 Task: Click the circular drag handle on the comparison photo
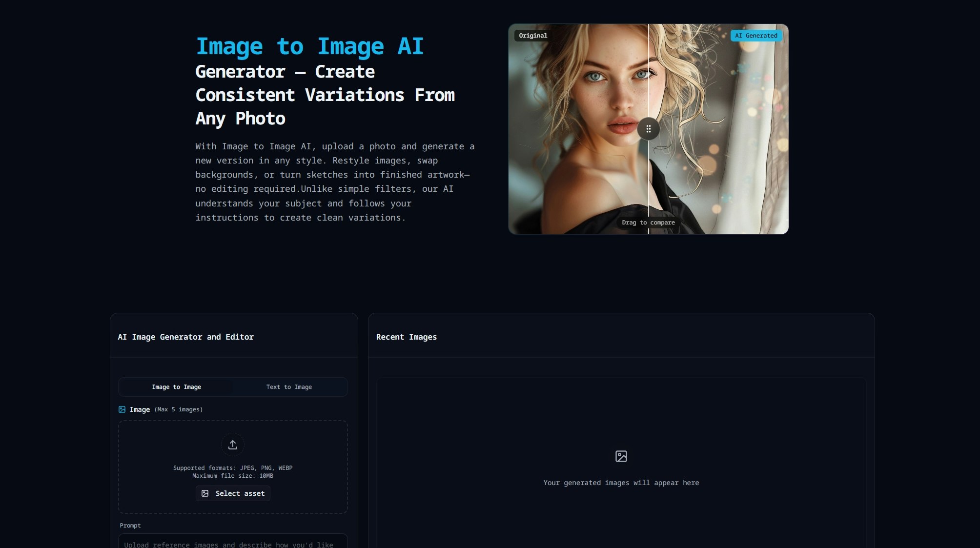pos(649,129)
